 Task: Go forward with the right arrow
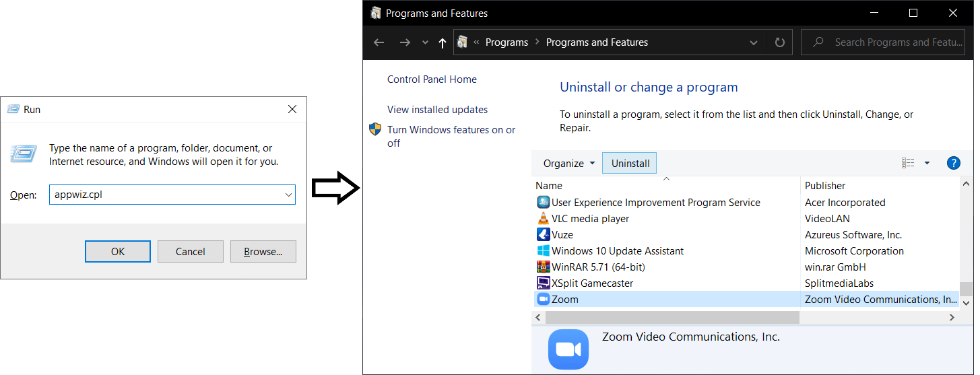[404, 42]
